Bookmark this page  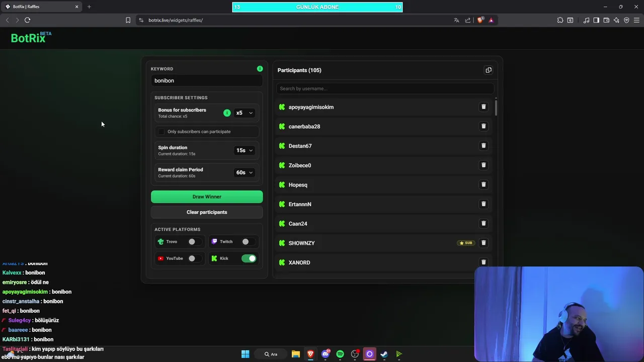pos(128,20)
